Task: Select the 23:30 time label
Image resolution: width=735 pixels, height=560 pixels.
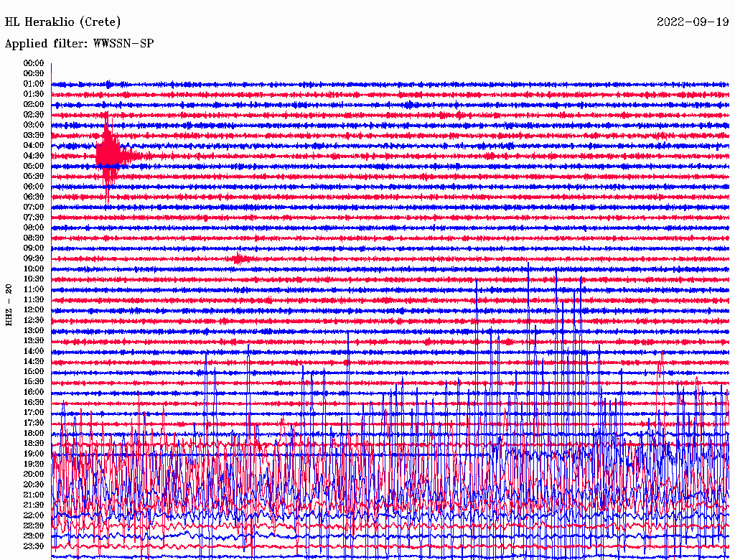Action: click(34, 546)
